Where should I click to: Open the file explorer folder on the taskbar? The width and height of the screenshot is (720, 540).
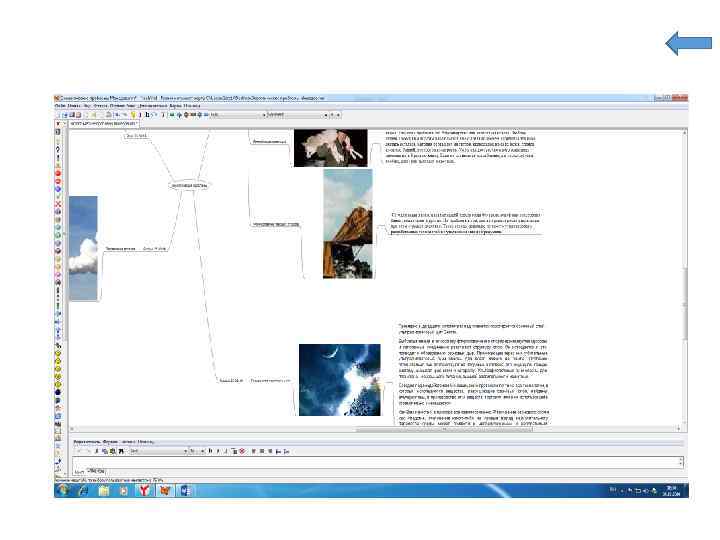pyautogui.click(x=104, y=490)
